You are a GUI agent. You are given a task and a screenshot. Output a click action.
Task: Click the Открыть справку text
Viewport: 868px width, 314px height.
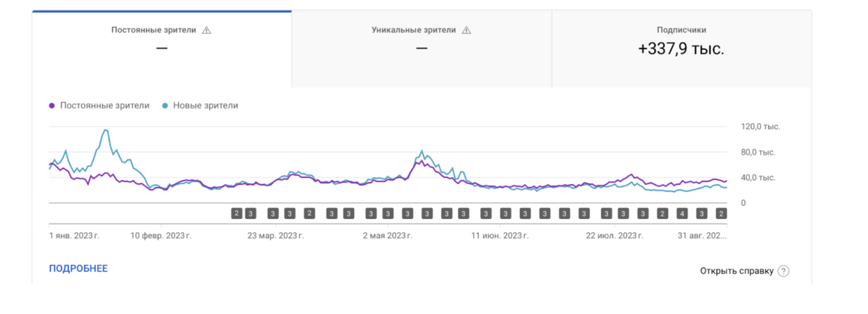(x=737, y=271)
